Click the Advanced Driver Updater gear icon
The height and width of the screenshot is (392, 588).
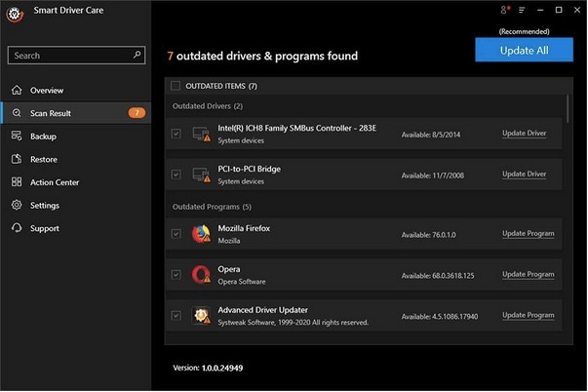[201, 315]
